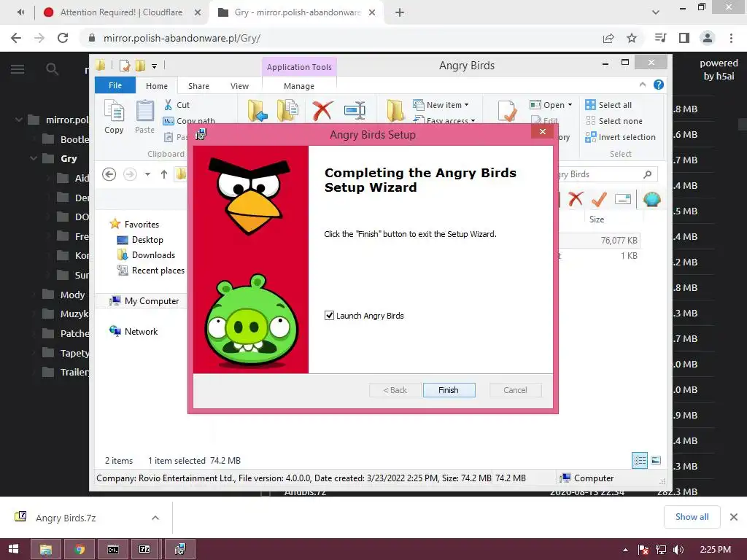Bookmark this page with the star icon
The width and height of the screenshot is (747, 560).
pos(632,38)
